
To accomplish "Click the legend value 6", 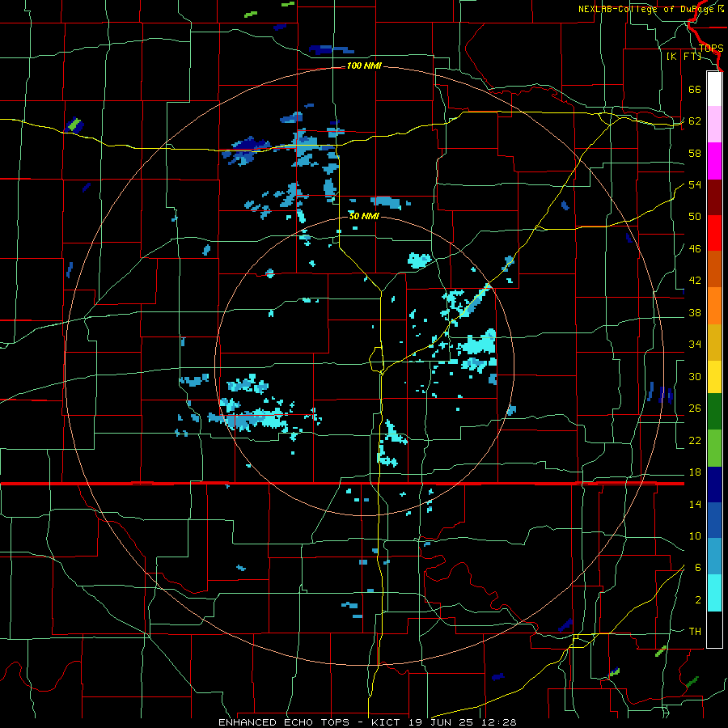I will point(698,568).
